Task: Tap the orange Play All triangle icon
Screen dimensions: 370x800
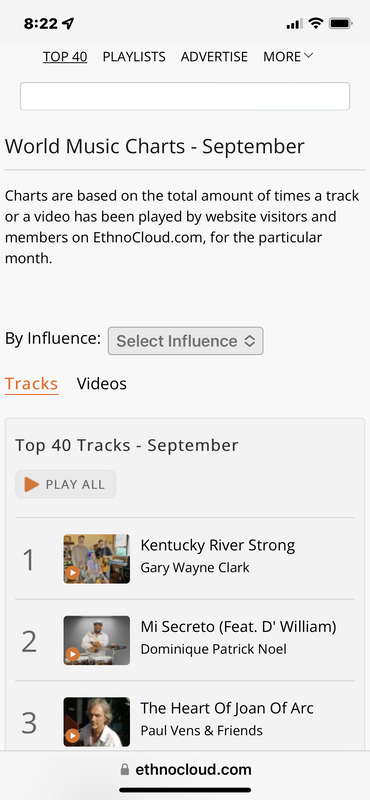Action: (x=32, y=484)
